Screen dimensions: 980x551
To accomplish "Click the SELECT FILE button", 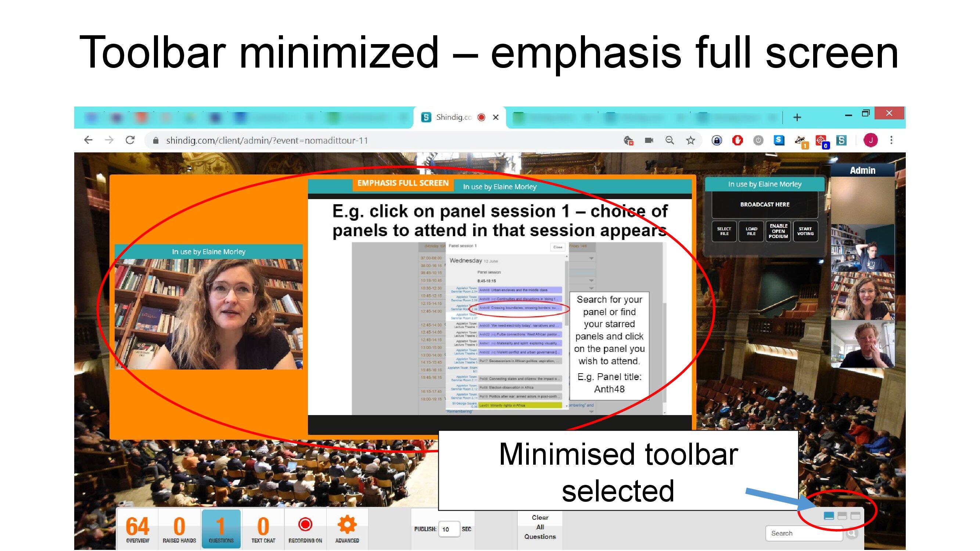I will [x=724, y=231].
